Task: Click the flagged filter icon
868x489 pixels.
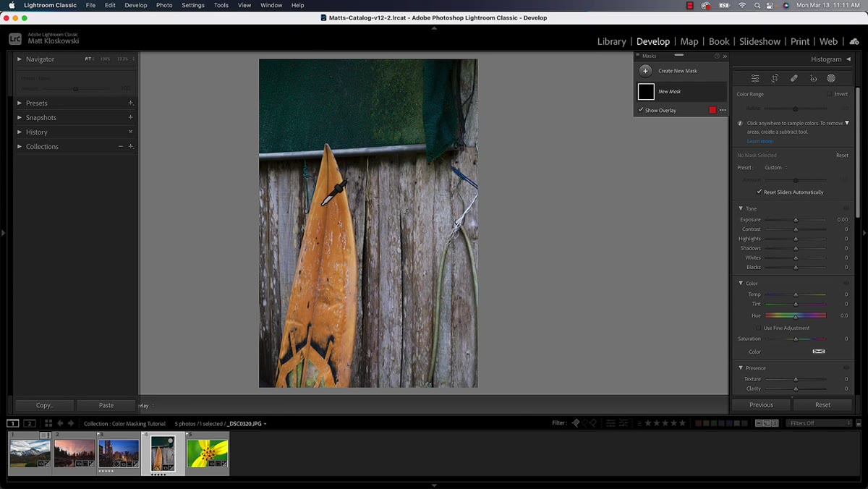Action: (576, 423)
